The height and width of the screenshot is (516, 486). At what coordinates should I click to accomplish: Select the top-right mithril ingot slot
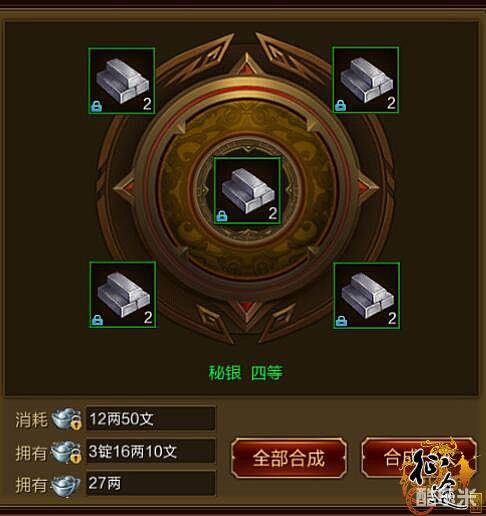pos(366,80)
